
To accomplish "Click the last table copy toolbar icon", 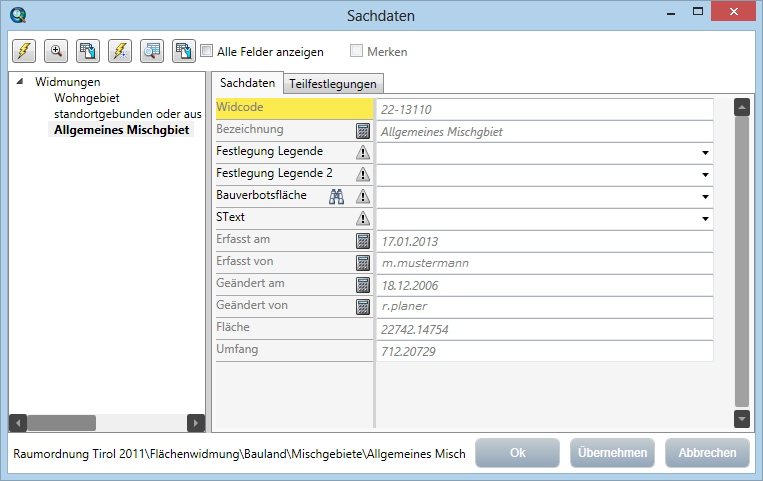I will pos(184,51).
